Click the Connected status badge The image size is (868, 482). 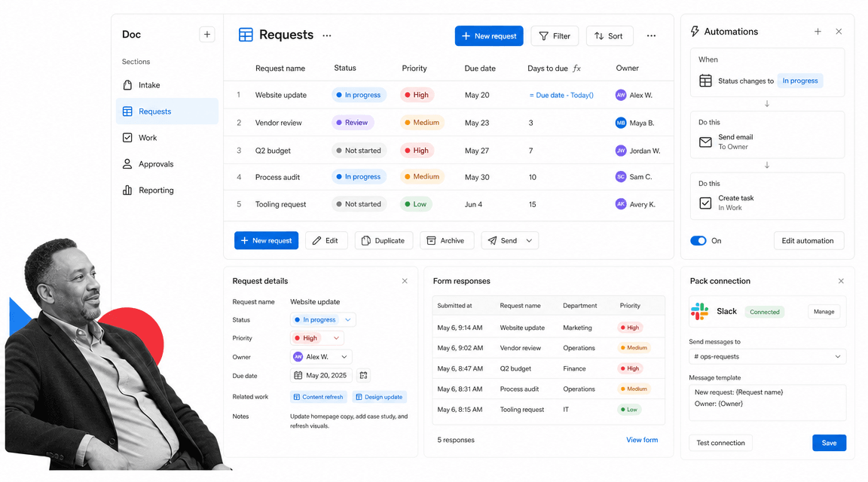[x=765, y=312]
